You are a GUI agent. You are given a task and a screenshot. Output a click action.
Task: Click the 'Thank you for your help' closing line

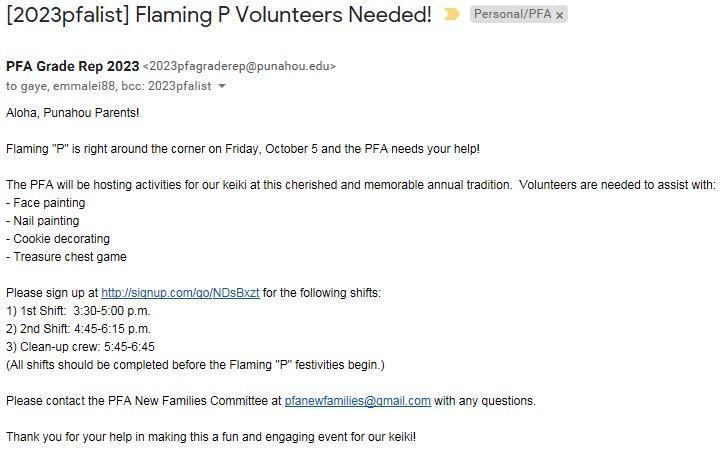[x=210, y=437]
